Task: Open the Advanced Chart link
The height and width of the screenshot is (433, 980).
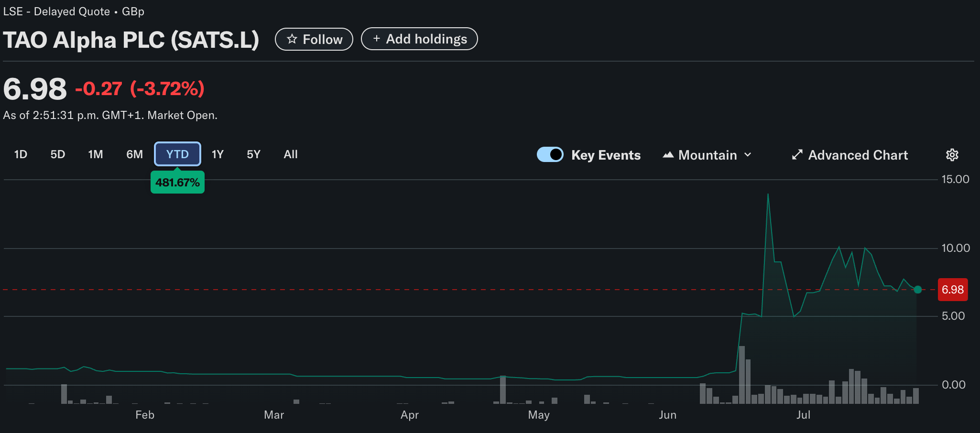Action: (858, 155)
